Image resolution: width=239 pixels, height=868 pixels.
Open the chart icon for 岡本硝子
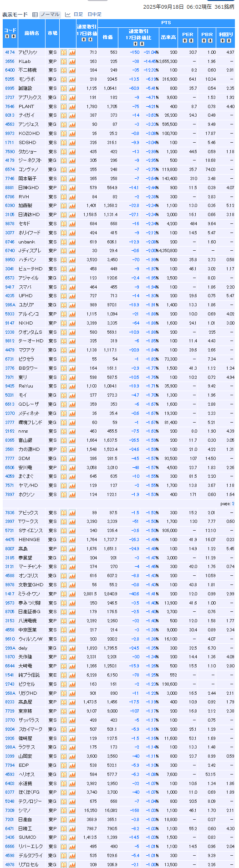pyautogui.click(x=72, y=179)
